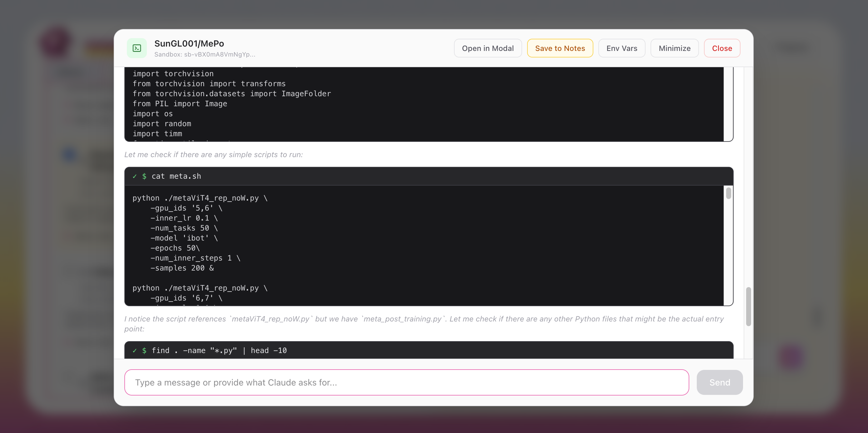The height and width of the screenshot is (433, 868).
Task: Minimize the sandbox panel
Action: tap(674, 48)
